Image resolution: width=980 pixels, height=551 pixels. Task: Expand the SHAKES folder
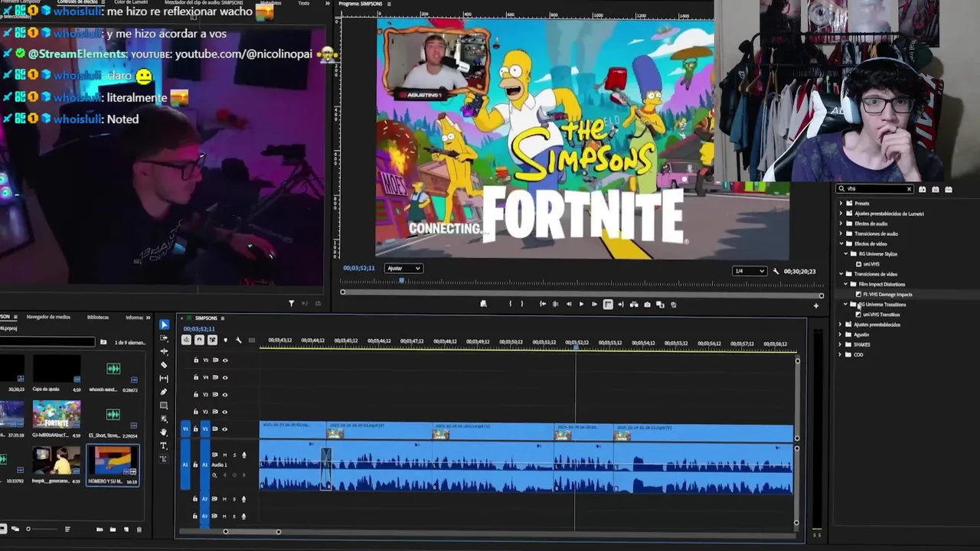841,344
